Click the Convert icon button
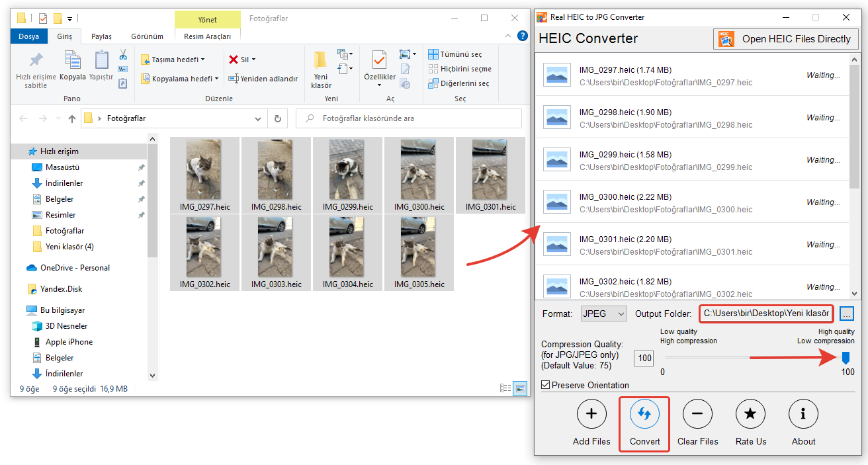Viewport: 868px width, 465px height. (x=644, y=415)
